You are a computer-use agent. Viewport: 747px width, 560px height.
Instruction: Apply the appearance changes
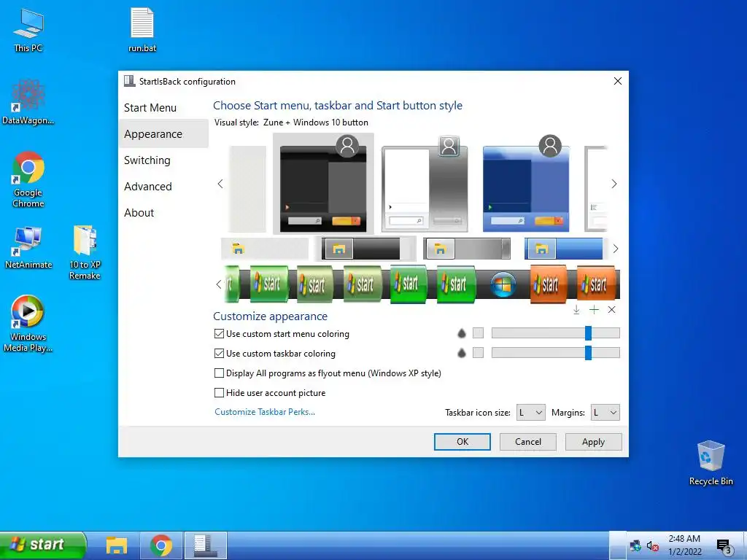[x=594, y=442]
